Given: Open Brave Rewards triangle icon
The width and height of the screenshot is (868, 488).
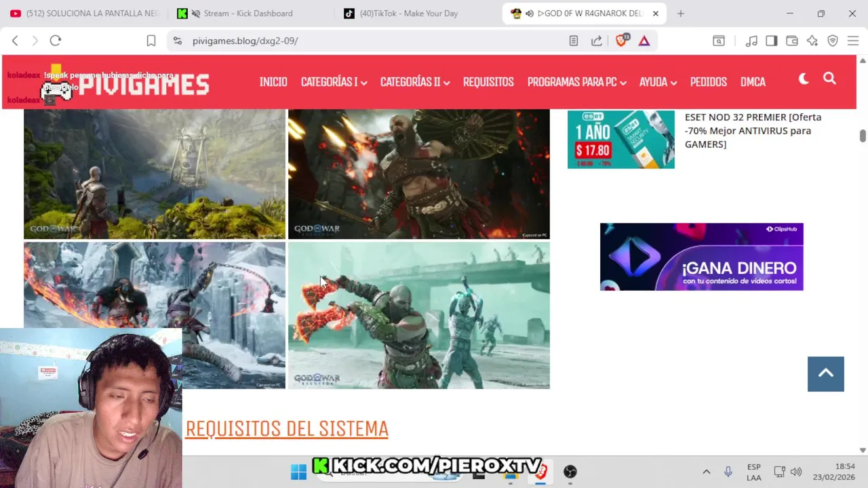Looking at the screenshot, I should click(644, 41).
